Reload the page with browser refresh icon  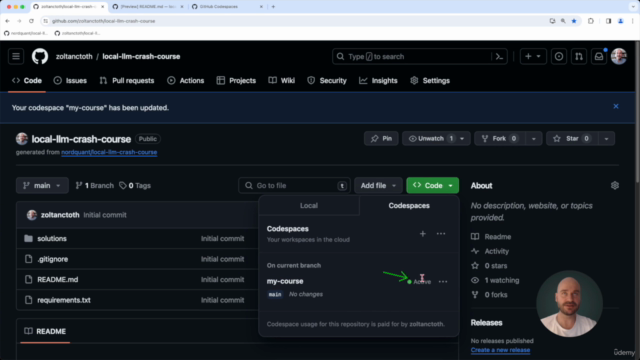pos(31,21)
